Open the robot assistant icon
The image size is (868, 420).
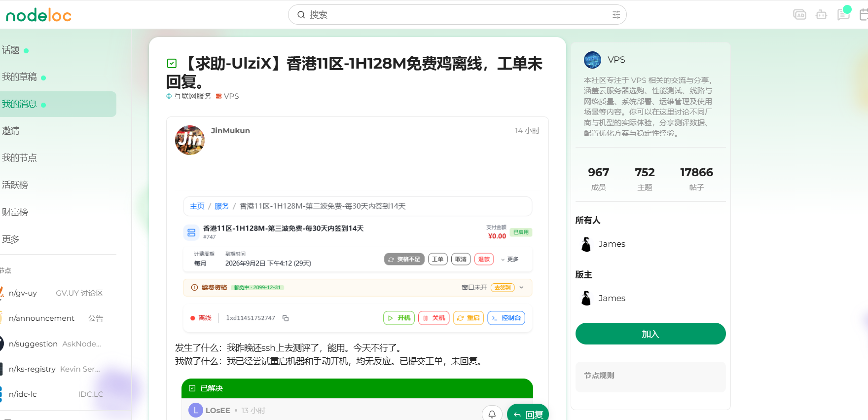pyautogui.click(x=822, y=15)
